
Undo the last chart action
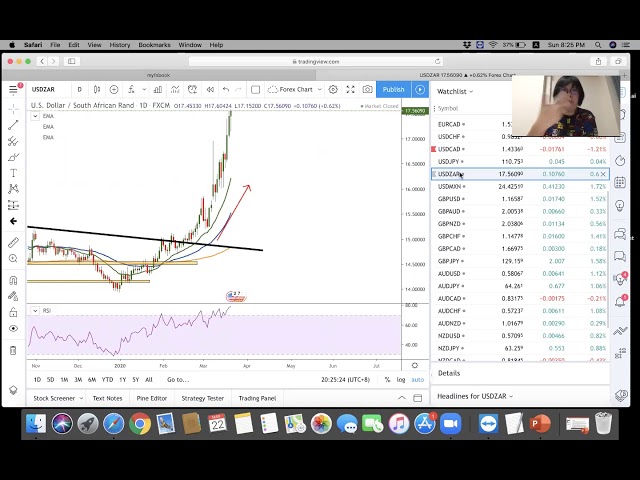[x=226, y=90]
